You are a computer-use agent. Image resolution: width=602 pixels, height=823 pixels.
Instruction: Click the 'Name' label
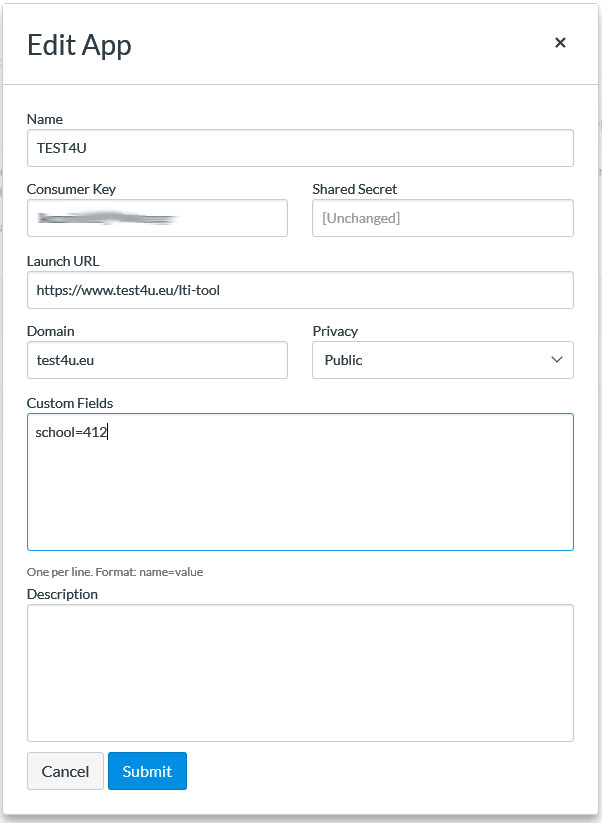pyautogui.click(x=45, y=119)
